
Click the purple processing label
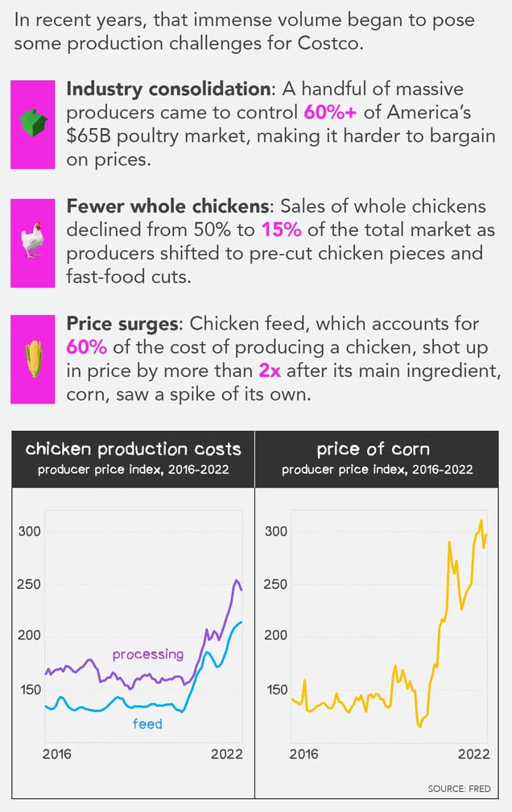148,655
